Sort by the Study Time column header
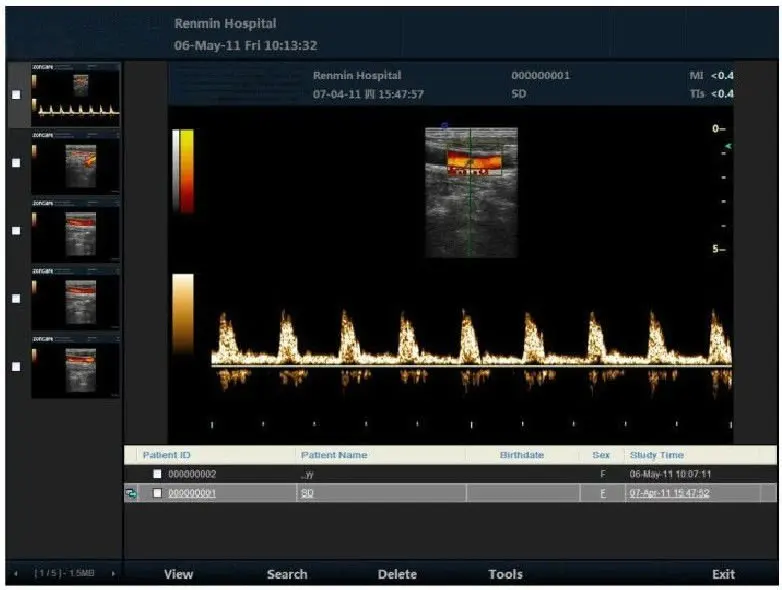Screen dimensions: 782x590 (x=658, y=455)
